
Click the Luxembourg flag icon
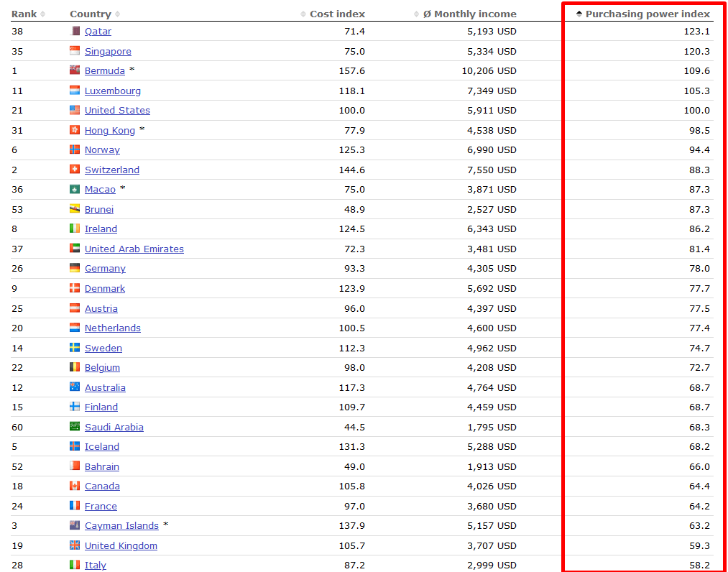75,90
